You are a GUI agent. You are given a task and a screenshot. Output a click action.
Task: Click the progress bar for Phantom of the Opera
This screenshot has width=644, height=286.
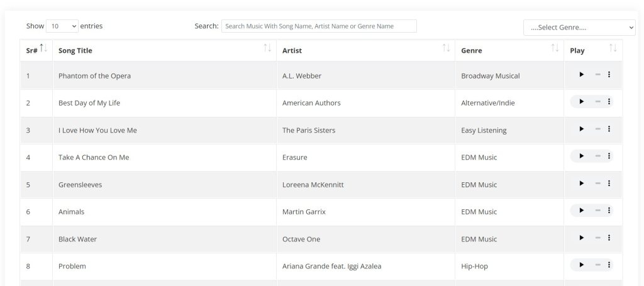click(597, 74)
